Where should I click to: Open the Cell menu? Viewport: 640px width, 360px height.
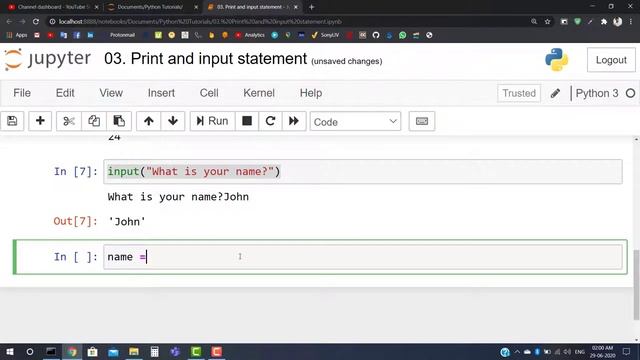point(209,93)
